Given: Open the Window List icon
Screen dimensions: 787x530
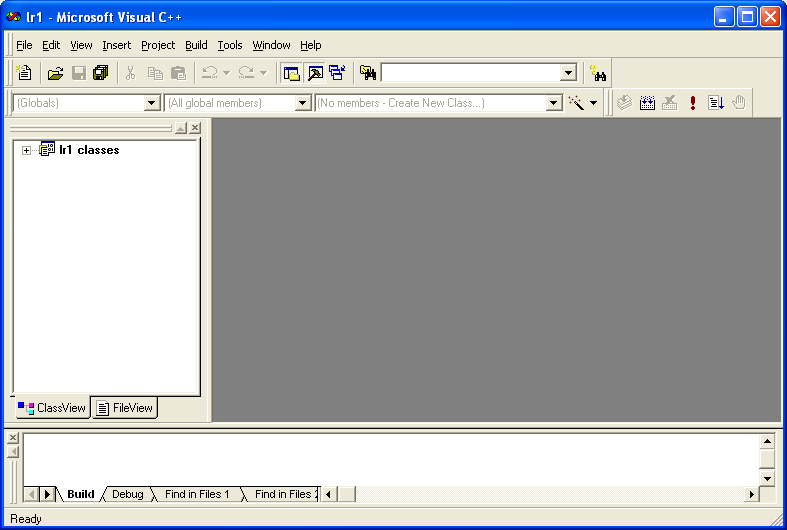Looking at the screenshot, I should (x=337, y=73).
